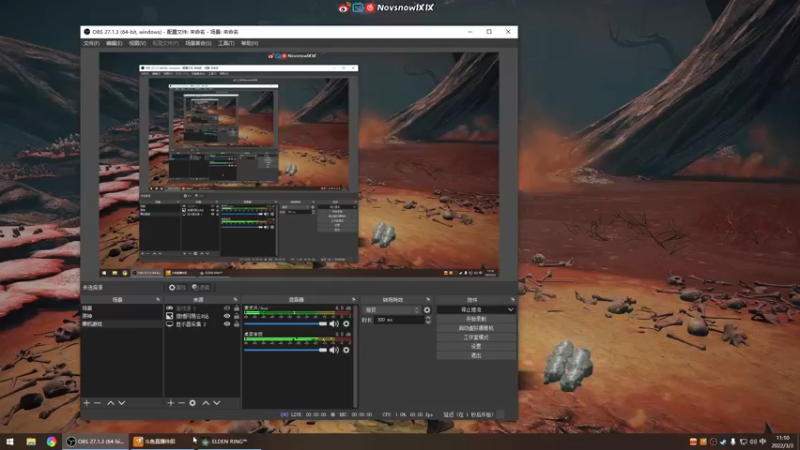This screenshot has width=800, height=450.
Task: Adjust the 桌面音频 volume slider
Action: pyautogui.click(x=285, y=350)
